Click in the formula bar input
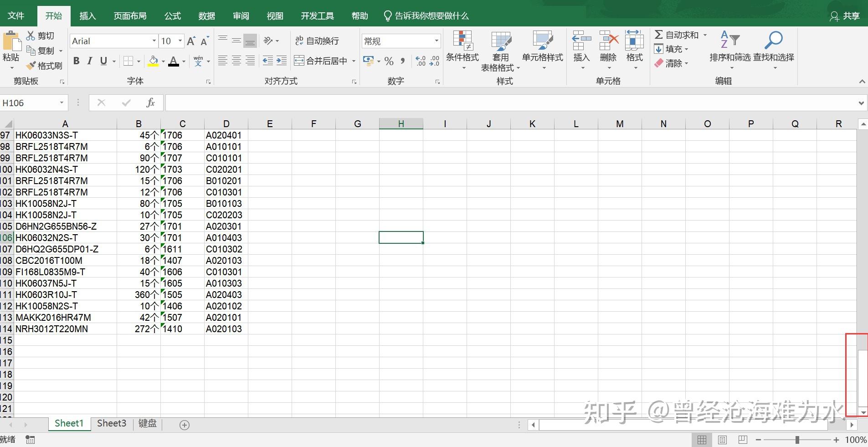The width and height of the screenshot is (868, 447). tap(511, 103)
